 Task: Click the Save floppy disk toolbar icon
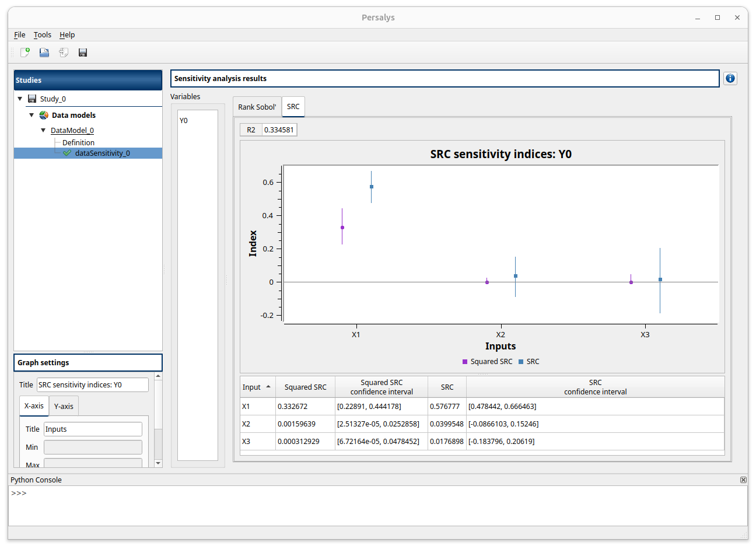[83, 53]
